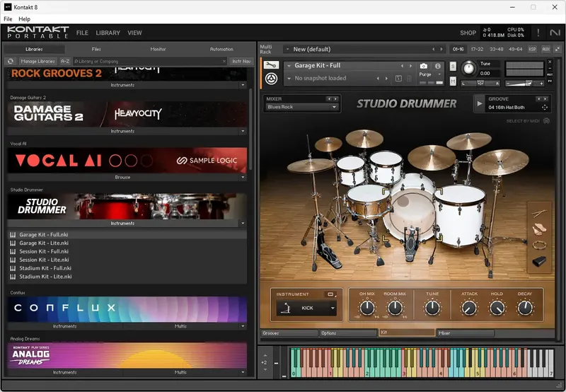Toggle Instr Nav pane
566x392 pixels.
tap(241, 62)
